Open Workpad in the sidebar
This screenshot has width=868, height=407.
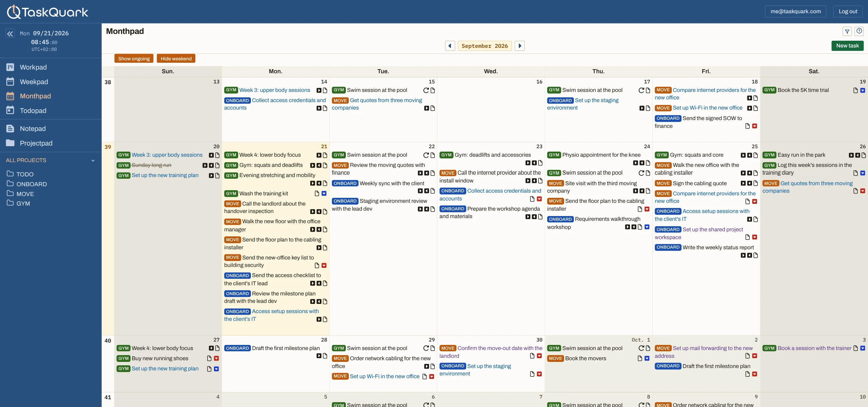pyautogui.click(x=33, y=67)
